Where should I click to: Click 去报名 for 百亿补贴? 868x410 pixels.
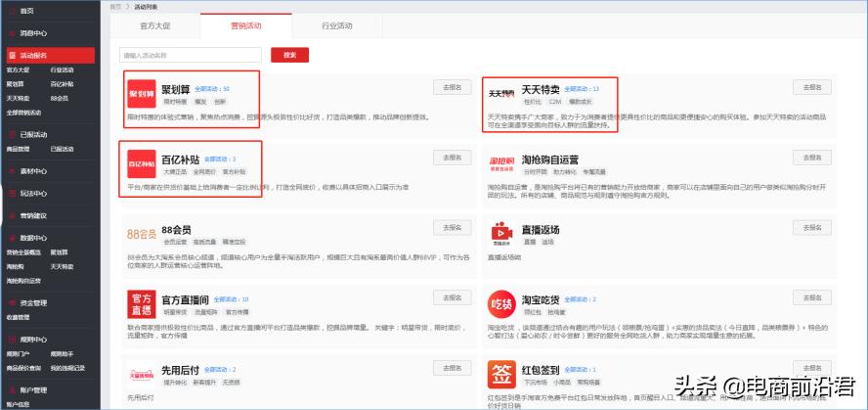(453, 158)
